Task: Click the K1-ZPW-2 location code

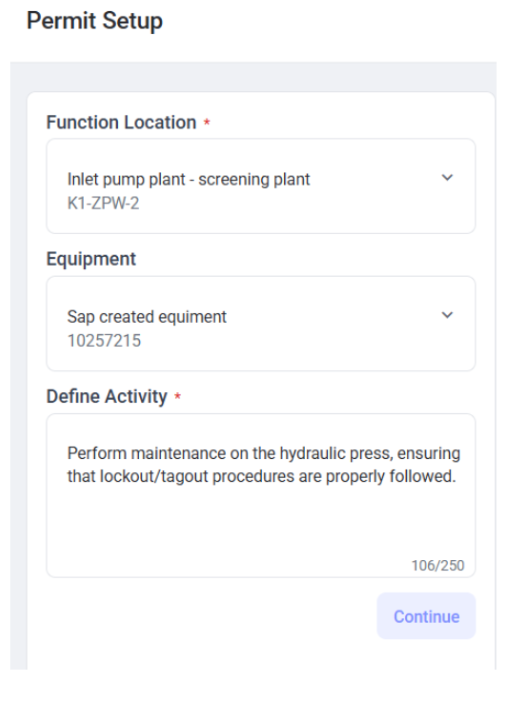Action: pos(103,203)
